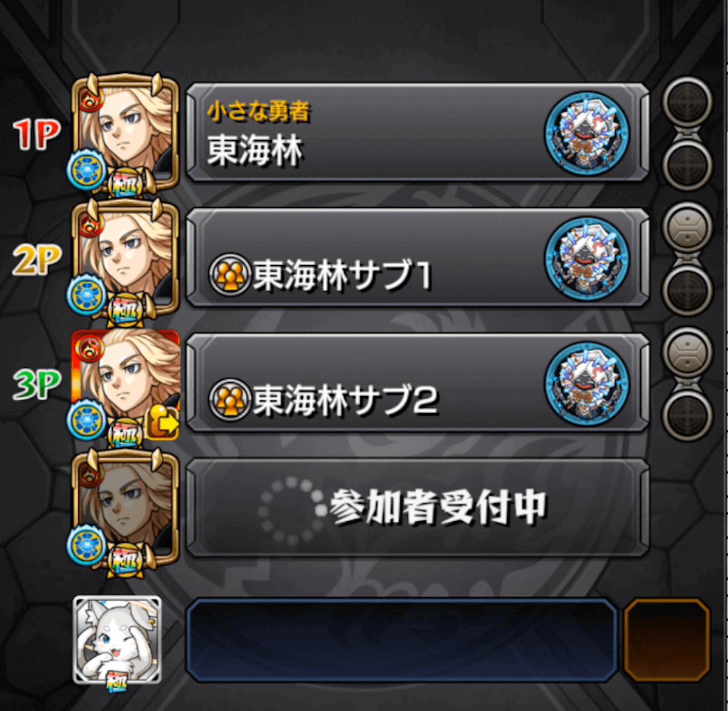728x711 pixels.
Task: Open the round emblem on 東海林 row
Action: (586, 133)
